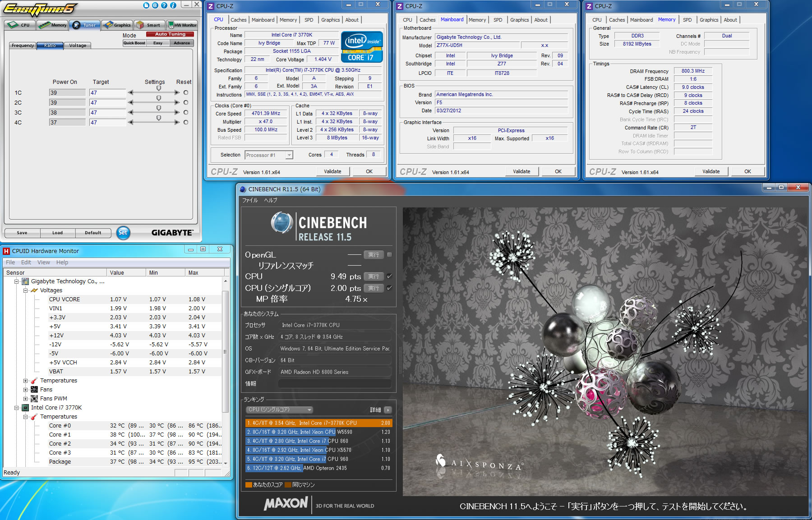Viewport: 812px width, 520px height.
Task: Click the 1C ratio slider thumb
Action: pyautogui.click(x=159, y=88)
